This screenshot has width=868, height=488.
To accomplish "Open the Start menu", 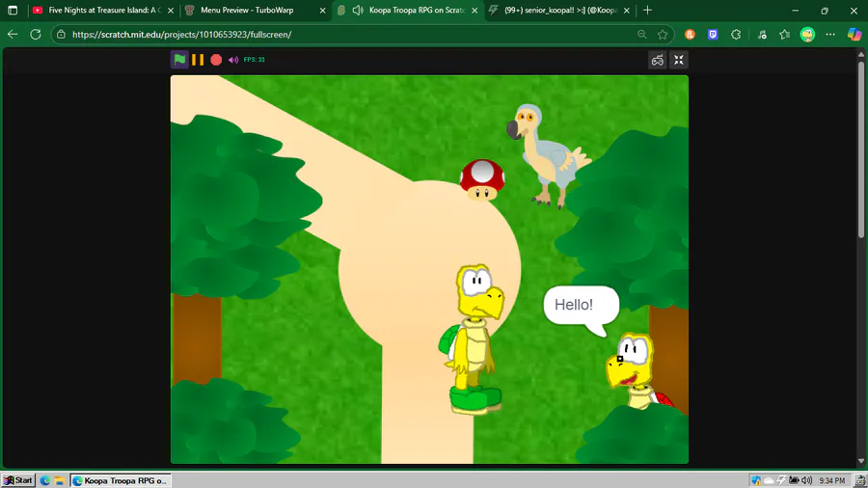I will click(x=18, y=480).
